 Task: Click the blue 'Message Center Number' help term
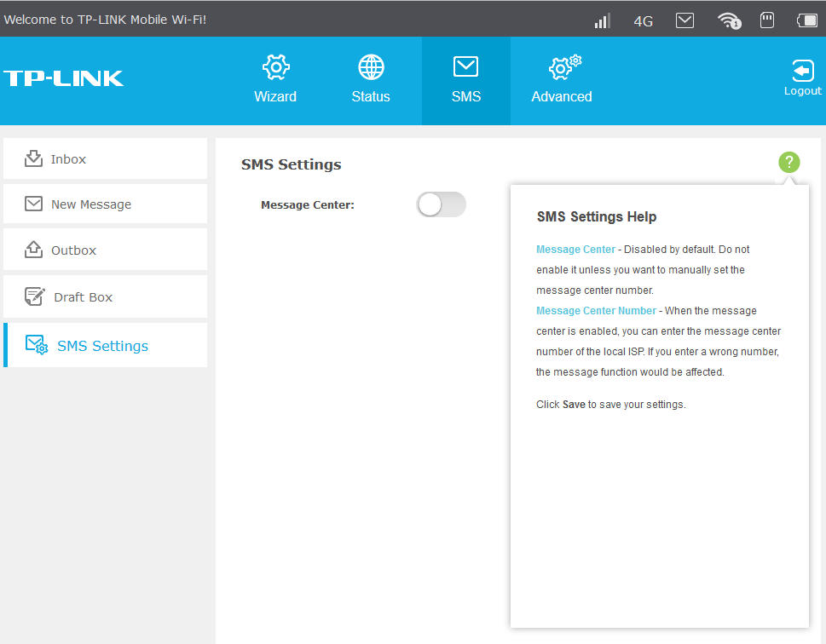point(597,311)
